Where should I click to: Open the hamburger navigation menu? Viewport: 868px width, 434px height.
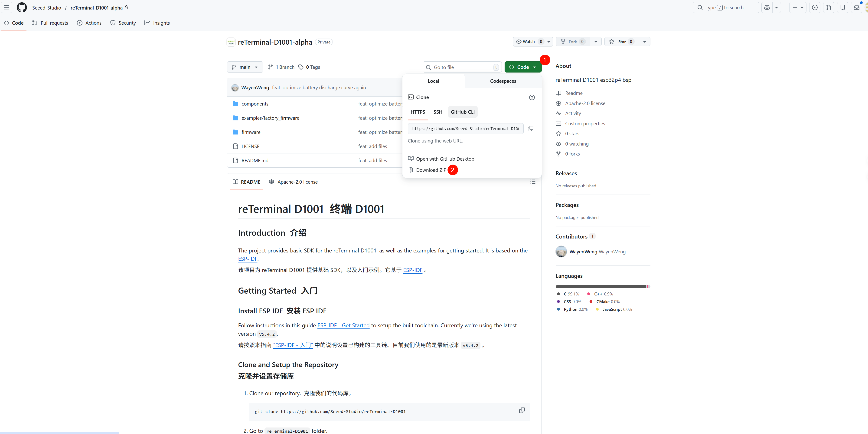[x=7, y=7]
